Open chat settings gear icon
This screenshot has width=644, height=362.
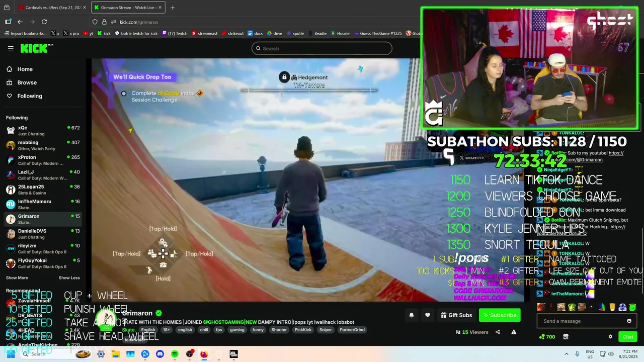(610, 337)
